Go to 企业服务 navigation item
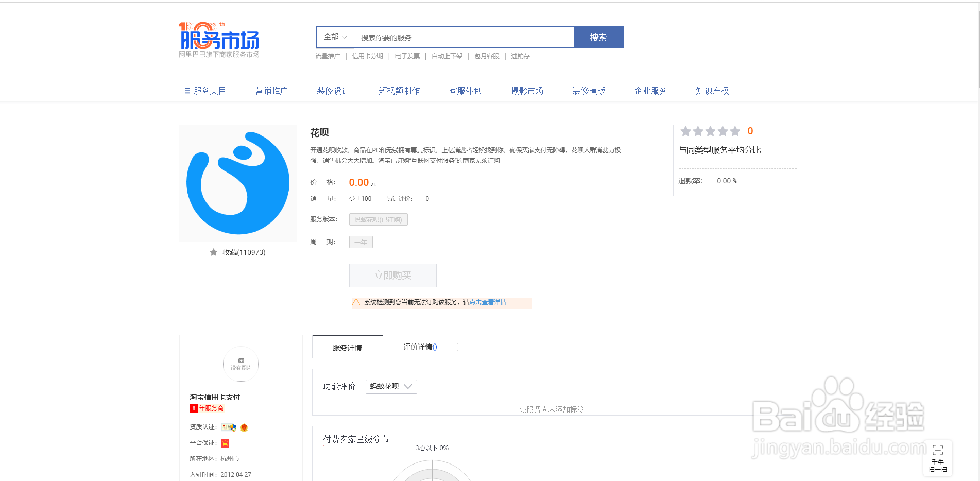 650,91
